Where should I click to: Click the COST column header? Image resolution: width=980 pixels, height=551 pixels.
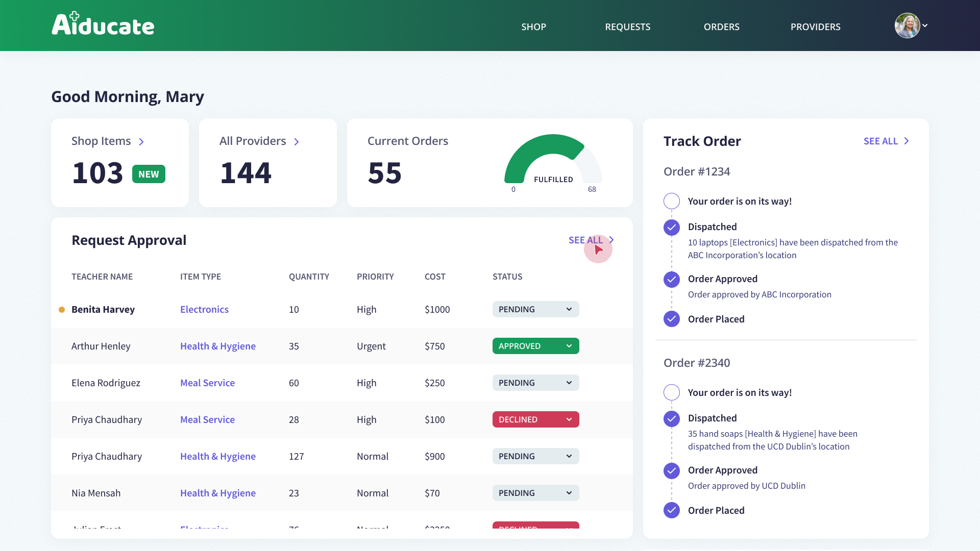pyautogui.click(x=435, y=277)
